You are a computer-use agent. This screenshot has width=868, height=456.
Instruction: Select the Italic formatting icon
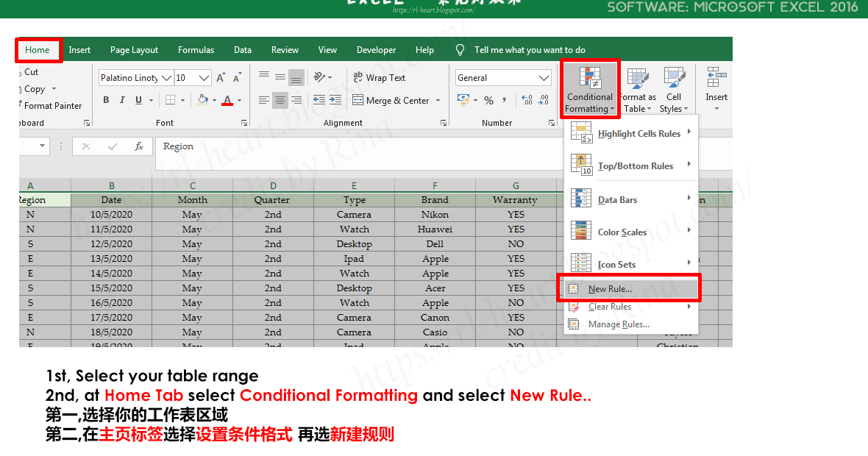(x=123, y=100)
